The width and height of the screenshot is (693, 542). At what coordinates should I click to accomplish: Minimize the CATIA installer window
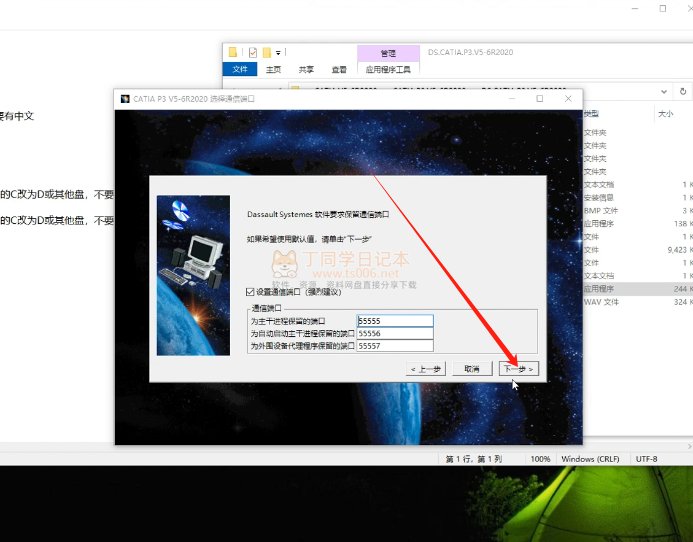(512, 99)
